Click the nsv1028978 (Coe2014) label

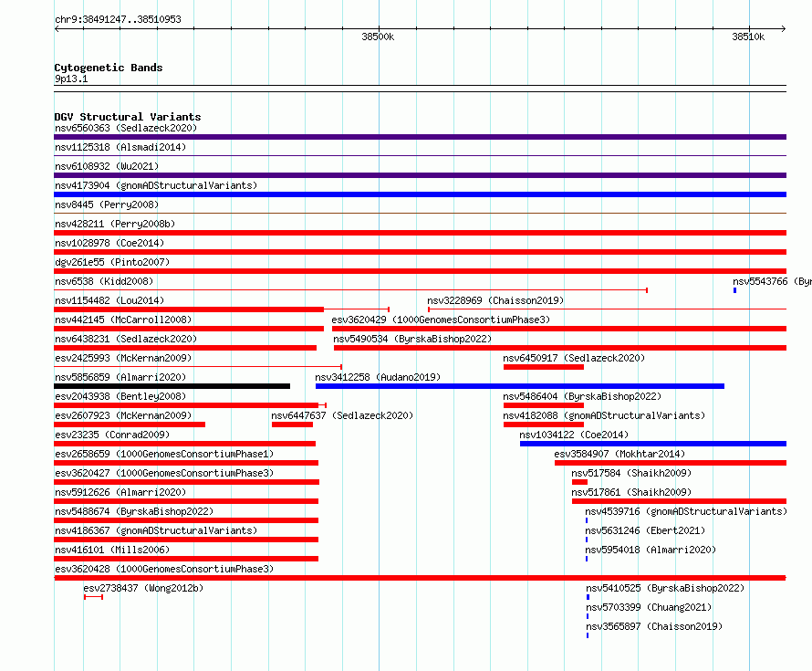[109, 243]
